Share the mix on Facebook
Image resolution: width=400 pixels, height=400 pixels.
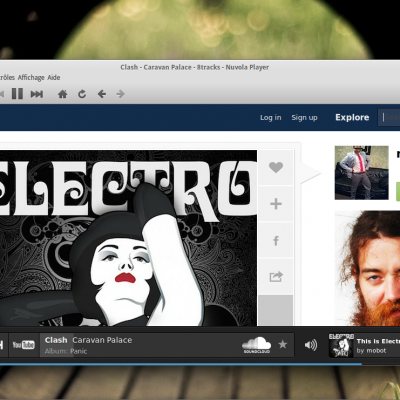point(276,240)
